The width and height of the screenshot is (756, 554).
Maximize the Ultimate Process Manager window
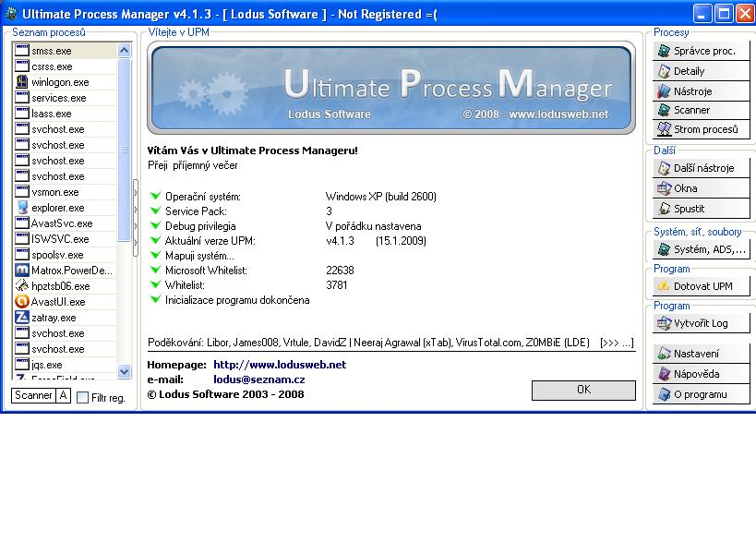[724, 14]
